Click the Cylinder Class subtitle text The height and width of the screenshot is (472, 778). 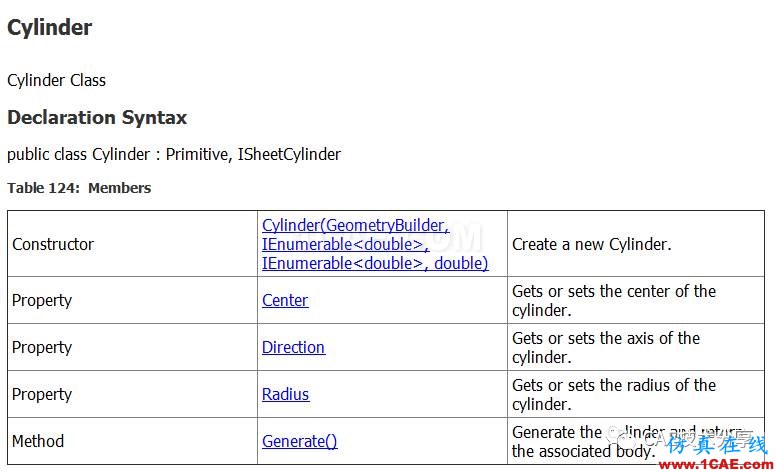coord(57,80)
